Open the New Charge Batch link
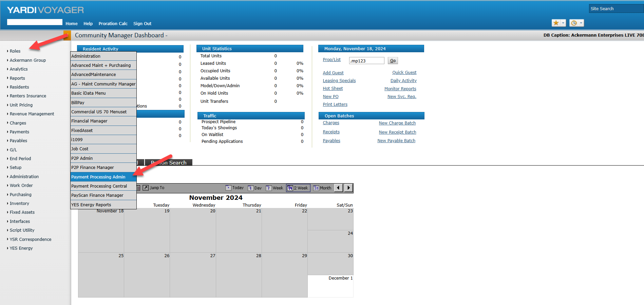This screenshot has height=305, width=644. click(x=397, y=123)
